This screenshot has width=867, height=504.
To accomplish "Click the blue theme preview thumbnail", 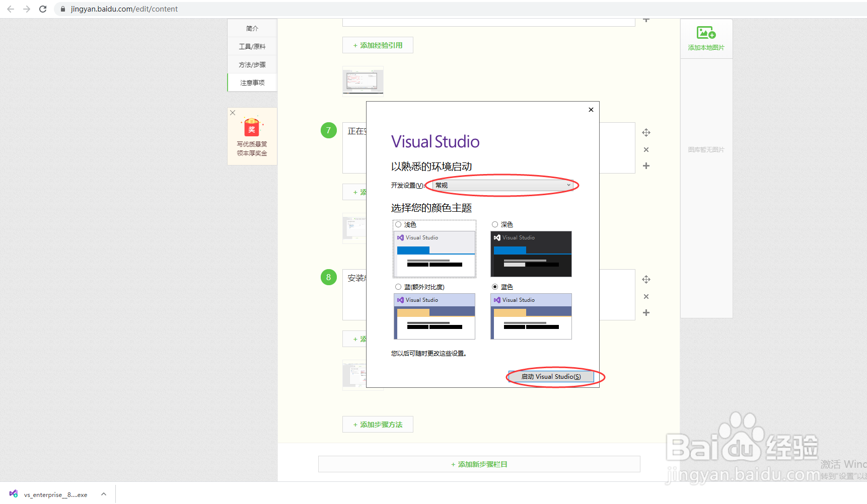I will pyautogui.click(x=531, y=316).
